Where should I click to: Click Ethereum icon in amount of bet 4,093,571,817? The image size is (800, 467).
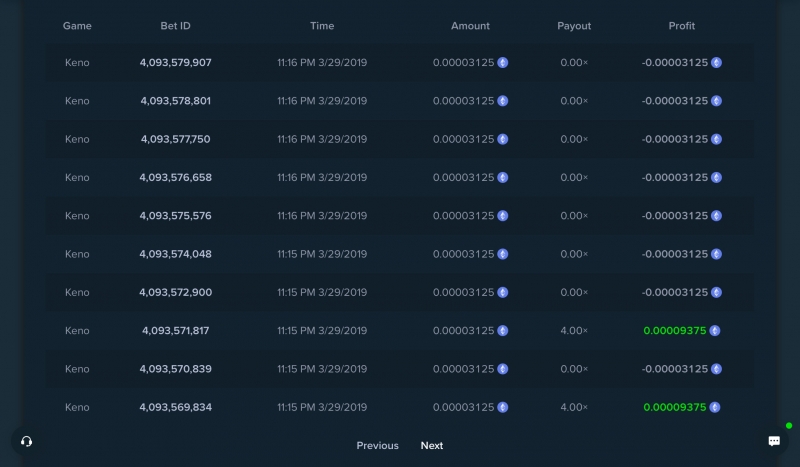(503, 330)
